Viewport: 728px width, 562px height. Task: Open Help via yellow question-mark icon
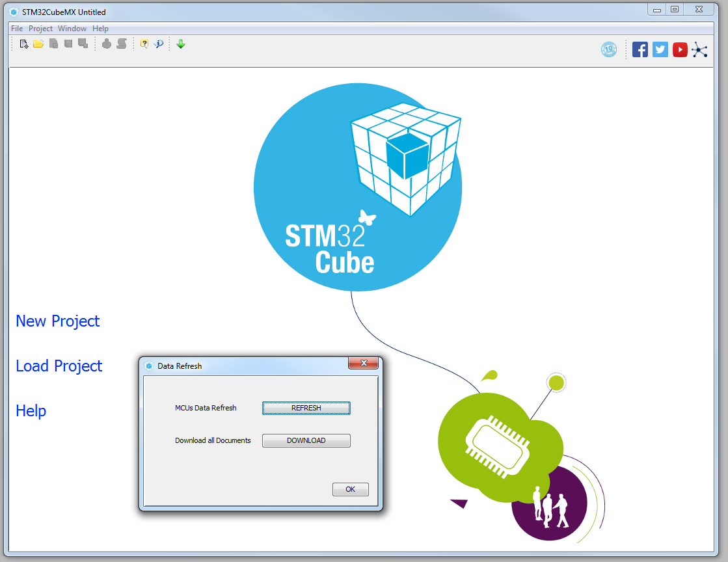tap(144, 44)
